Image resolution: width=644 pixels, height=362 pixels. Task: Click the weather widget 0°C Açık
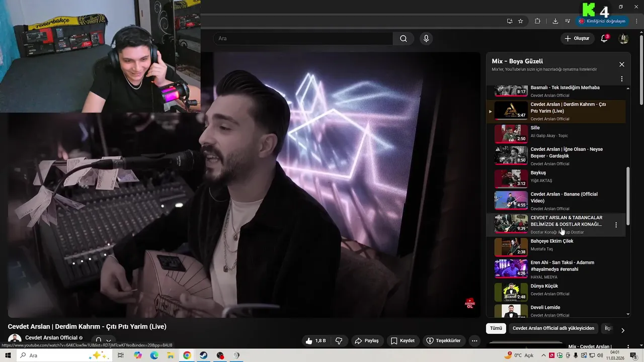[519, 355]
